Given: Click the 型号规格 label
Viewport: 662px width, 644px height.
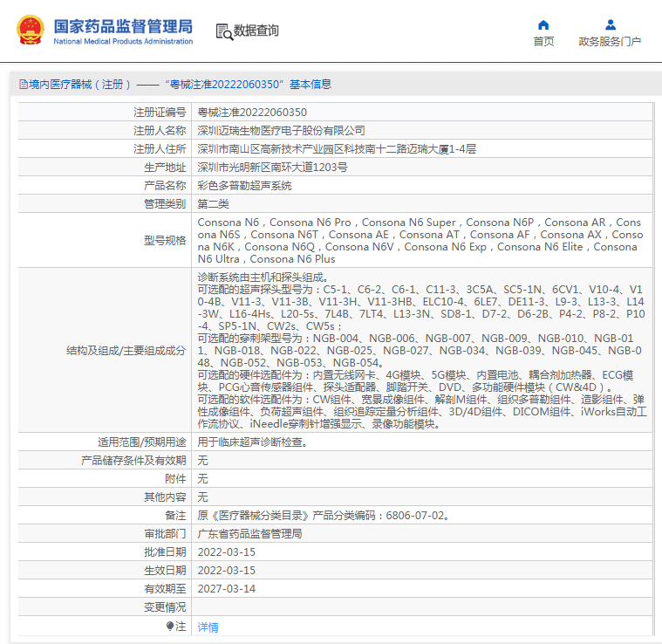Looking at the screenshot, I should 165,240.
